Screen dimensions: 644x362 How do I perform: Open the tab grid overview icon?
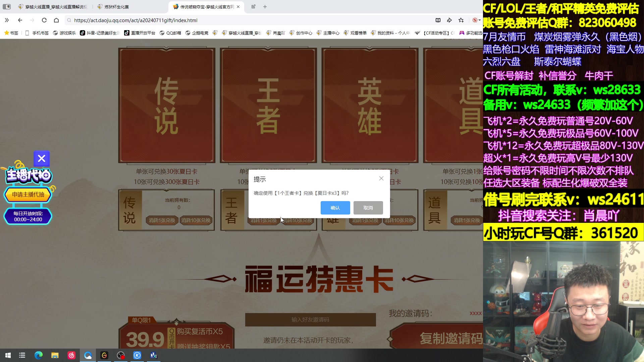pos(253,7)
